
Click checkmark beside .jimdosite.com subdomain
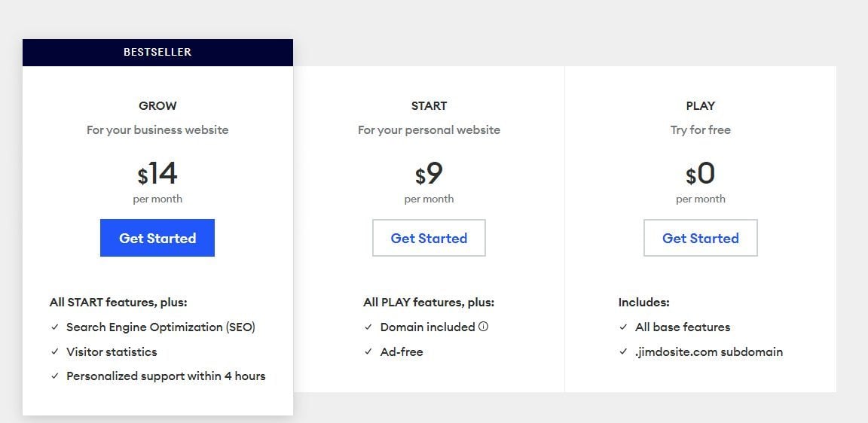(623, 351)
